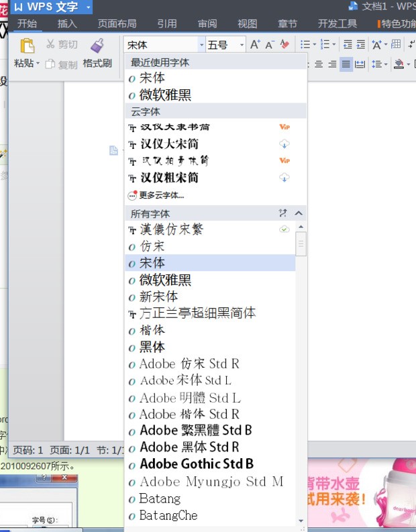The image size is (416, 532).
Task: Open the font size dropdown arrow
Action: tap(242, 45)
